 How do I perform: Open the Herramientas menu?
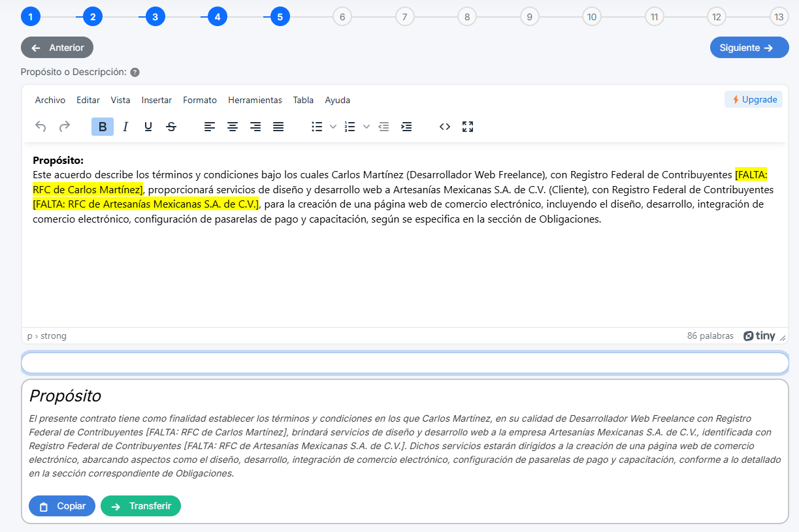(x=255, y=100)
